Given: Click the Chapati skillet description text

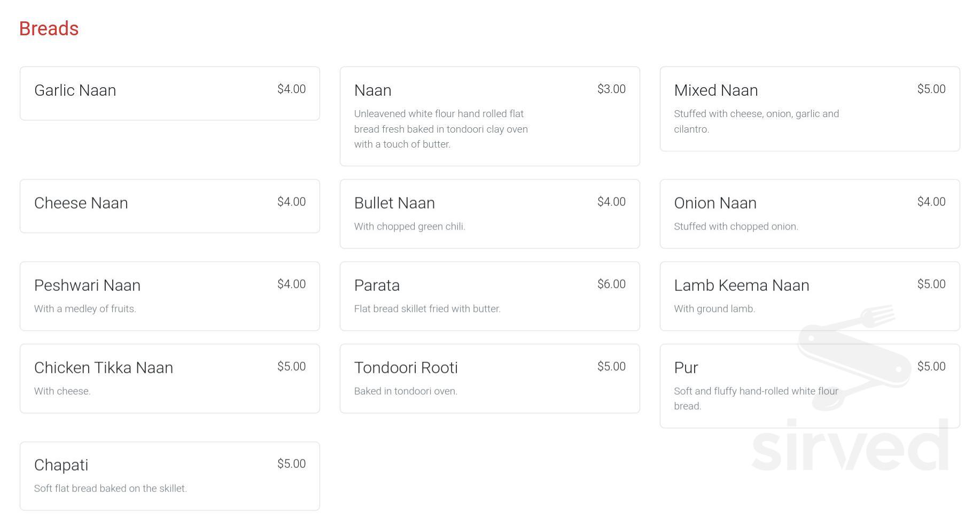Looking at the screenshot, I should tap(110, 488).
